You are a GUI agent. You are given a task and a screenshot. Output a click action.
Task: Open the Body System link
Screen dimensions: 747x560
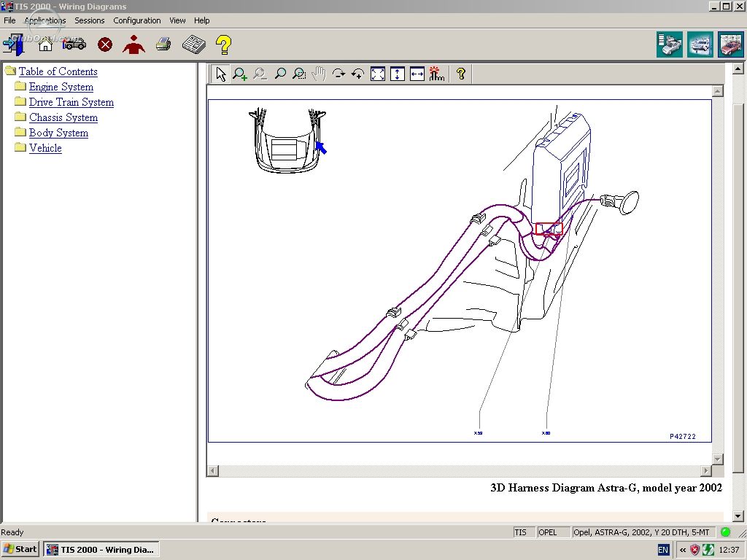58,133
